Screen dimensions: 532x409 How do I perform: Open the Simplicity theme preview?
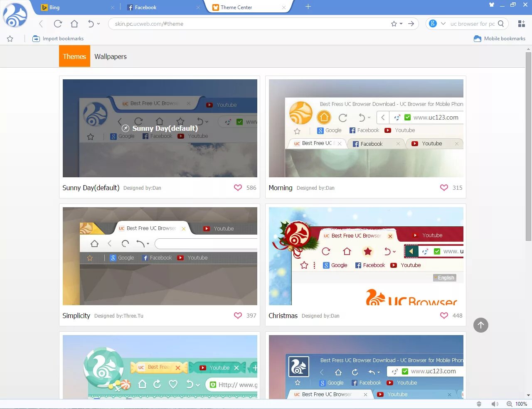pos(160,256)
